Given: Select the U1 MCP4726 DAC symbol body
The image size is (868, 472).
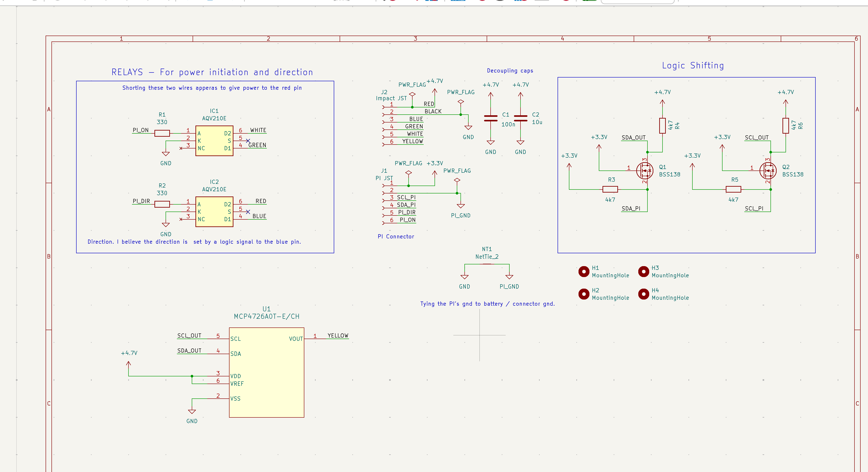Looking at the screenshot, I should tap(267, 372).
